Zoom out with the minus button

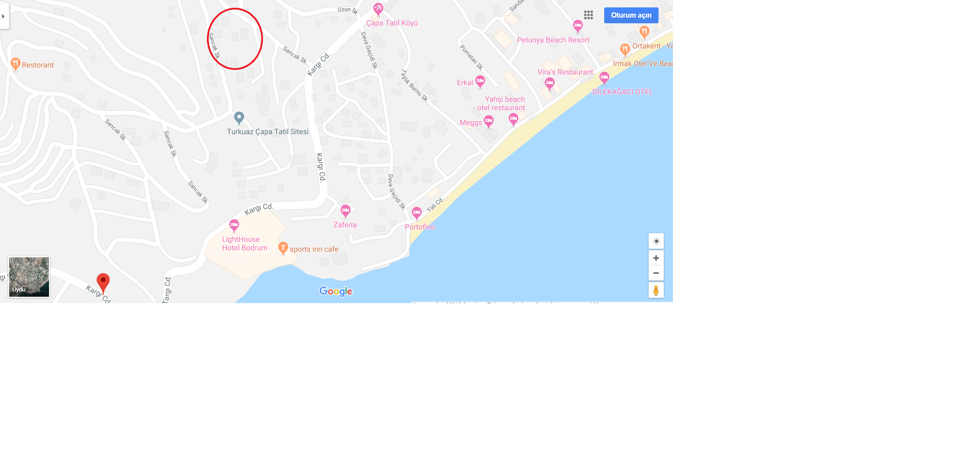[x=656, y=273]
